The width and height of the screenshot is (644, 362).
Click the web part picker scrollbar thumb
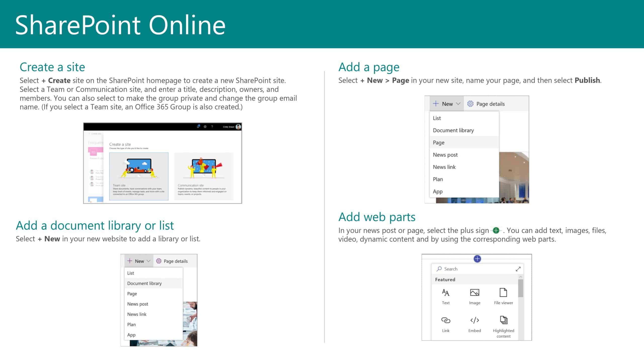[x=520, y=288]
